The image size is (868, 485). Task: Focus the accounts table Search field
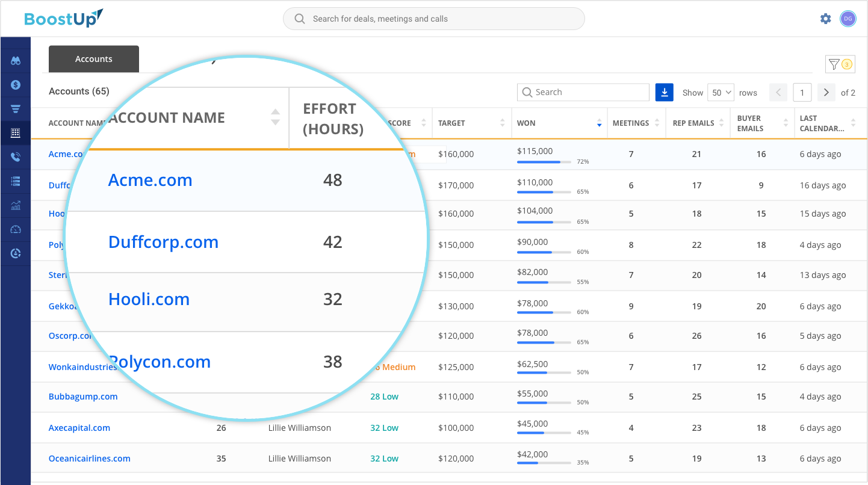click(583, 92)
